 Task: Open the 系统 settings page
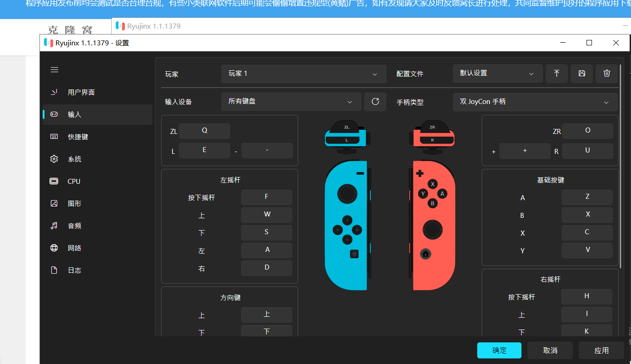click(x=98, y=159)
